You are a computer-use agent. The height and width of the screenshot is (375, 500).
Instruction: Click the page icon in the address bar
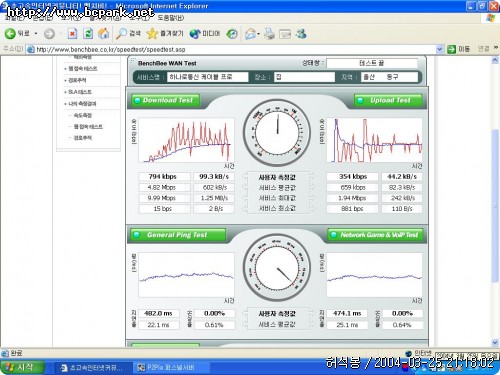click(x=31, y=49)
